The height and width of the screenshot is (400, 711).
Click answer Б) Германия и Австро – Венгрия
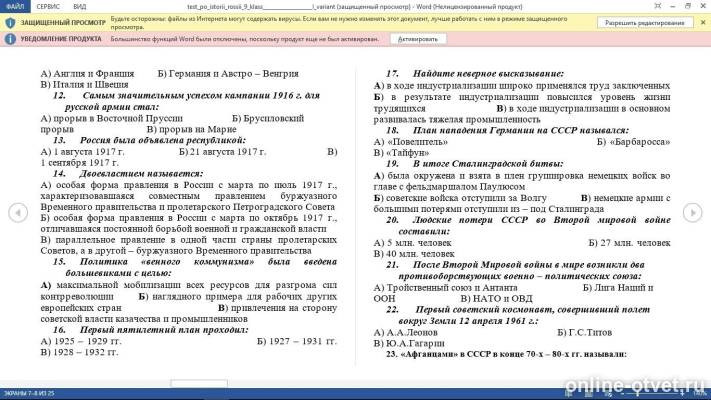tap(228, 73)
